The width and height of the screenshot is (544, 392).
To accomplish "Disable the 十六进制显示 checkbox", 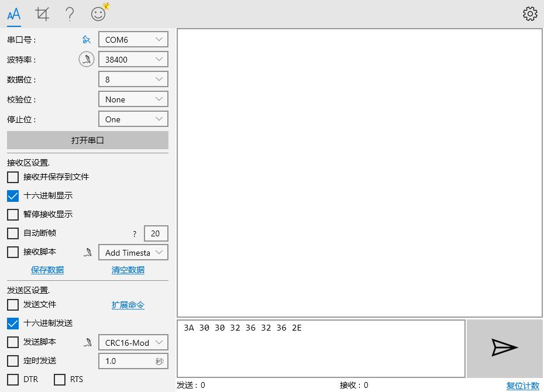I will point(13,196).
